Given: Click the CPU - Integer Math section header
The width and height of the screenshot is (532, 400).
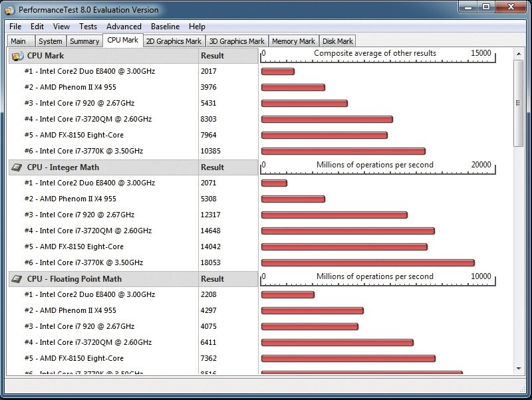Looking at the screenshot, I should click(x=103, y=167).
